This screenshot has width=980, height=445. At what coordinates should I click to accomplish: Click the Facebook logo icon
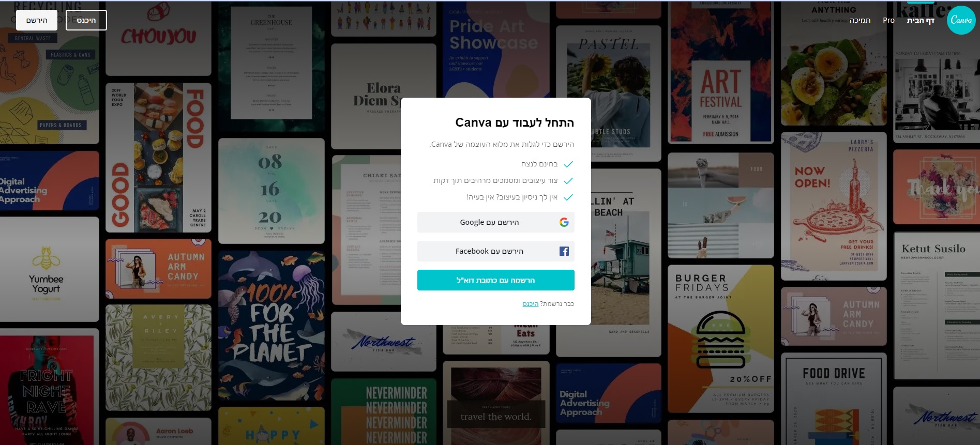[564, 251]
